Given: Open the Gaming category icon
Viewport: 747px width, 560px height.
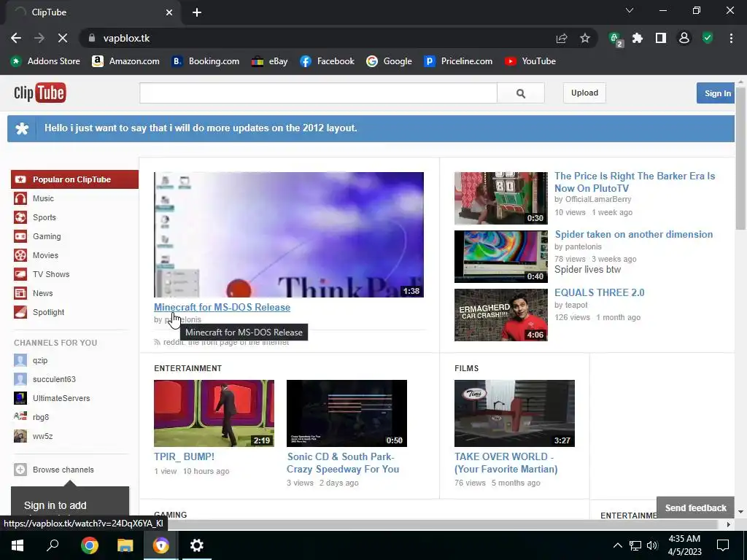Looking at the screenshot, I should 20,236.
